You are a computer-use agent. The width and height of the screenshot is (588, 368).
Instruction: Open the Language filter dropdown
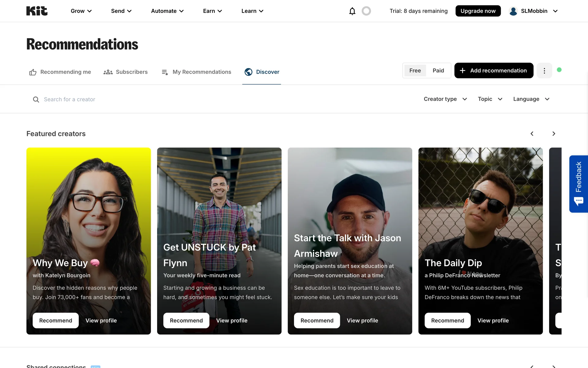coord(531,99)
